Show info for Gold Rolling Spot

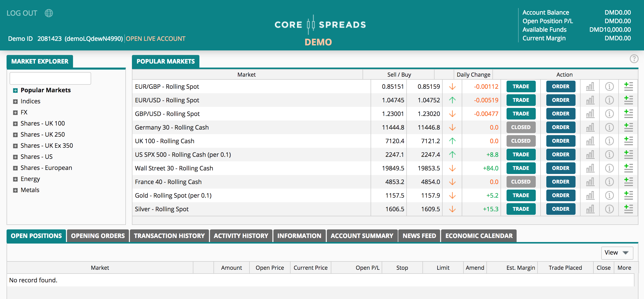(x=609, y=195)
